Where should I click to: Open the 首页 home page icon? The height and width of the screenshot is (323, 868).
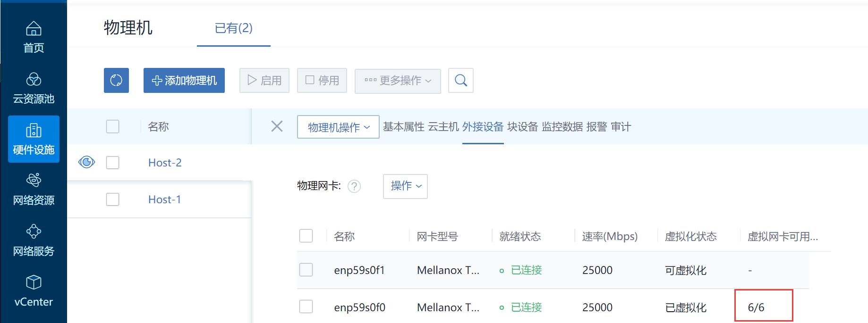tap(34, 29)
